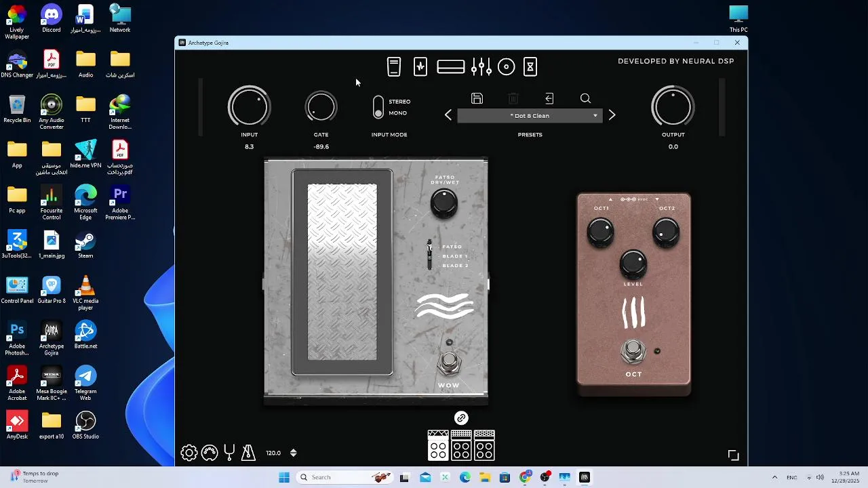The image size is (868, 488).
Task: Open MIDI mappings icon
Action: (x=210, y=453)
